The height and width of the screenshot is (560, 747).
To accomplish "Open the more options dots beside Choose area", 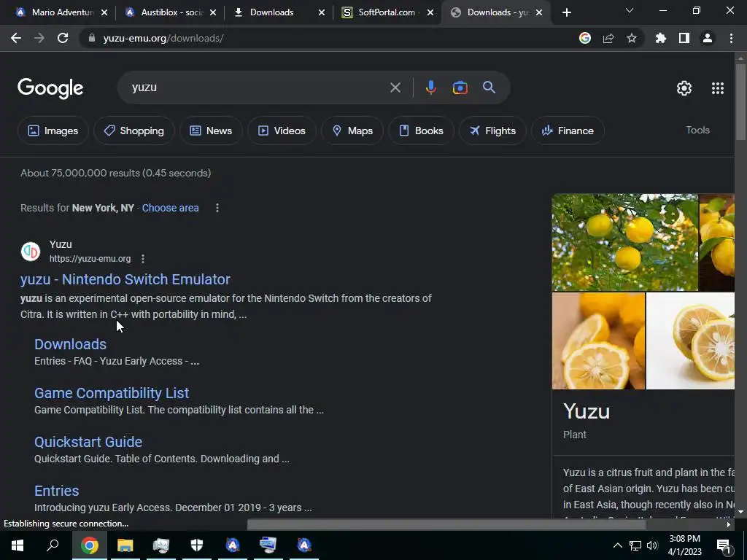I will pos(217,208).
